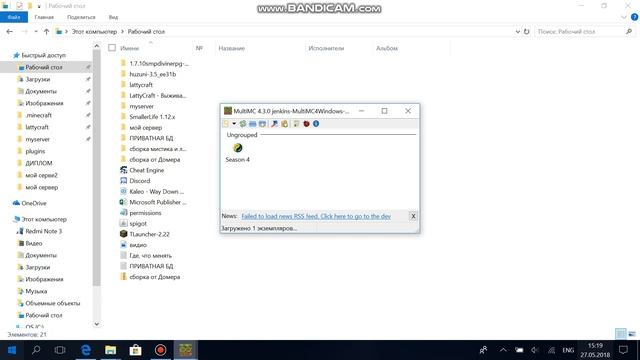Click View Instance Folder icon in MultiMC
Image resolution: width=640 pixels, height=360 pixels.
253,124
